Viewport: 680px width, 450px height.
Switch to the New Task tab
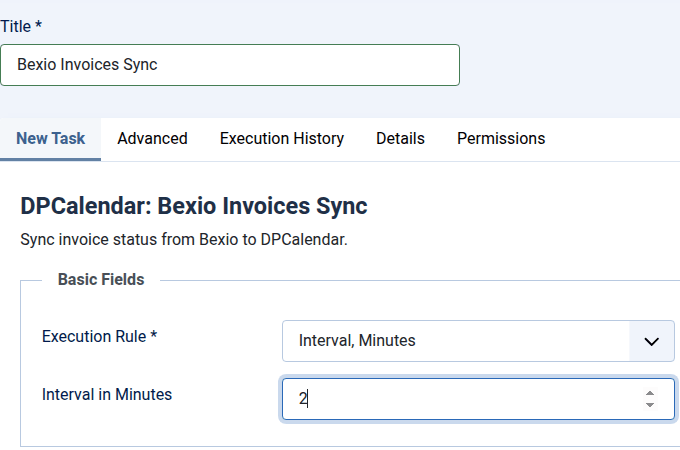pyautogui.click(x=50, y=139)
